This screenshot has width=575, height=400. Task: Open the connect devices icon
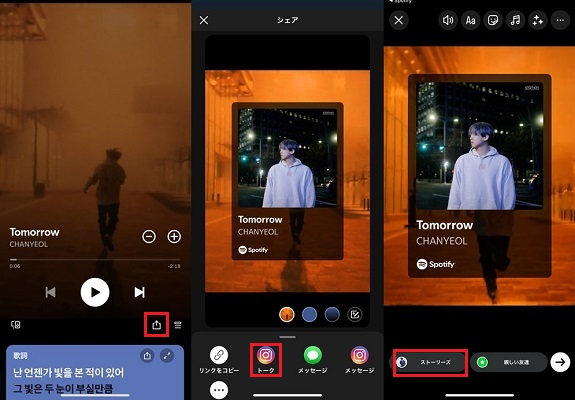pyautogui.click(x=15, y=324)
